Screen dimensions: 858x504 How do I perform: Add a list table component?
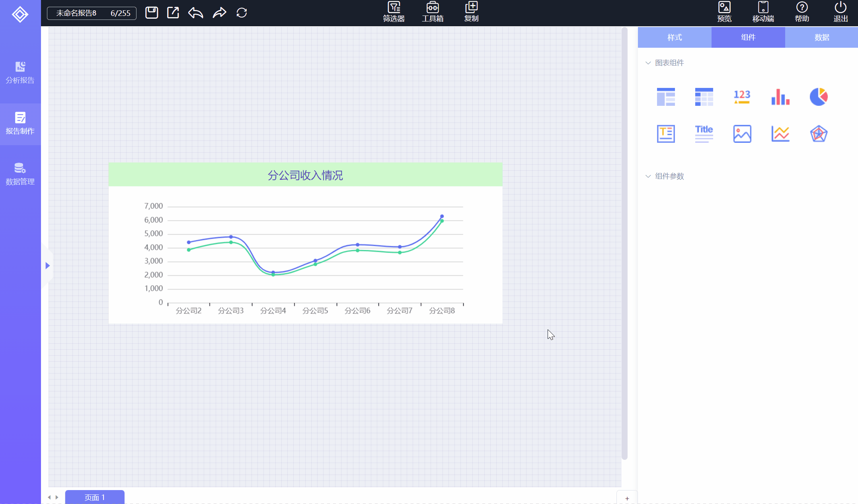(666, 97)
